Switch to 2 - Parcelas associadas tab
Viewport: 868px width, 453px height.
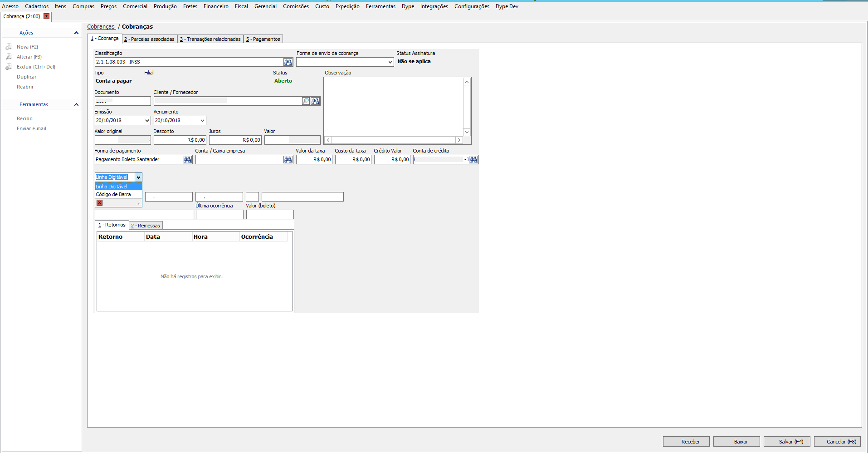pyautogui.click(x=149, y=39)
